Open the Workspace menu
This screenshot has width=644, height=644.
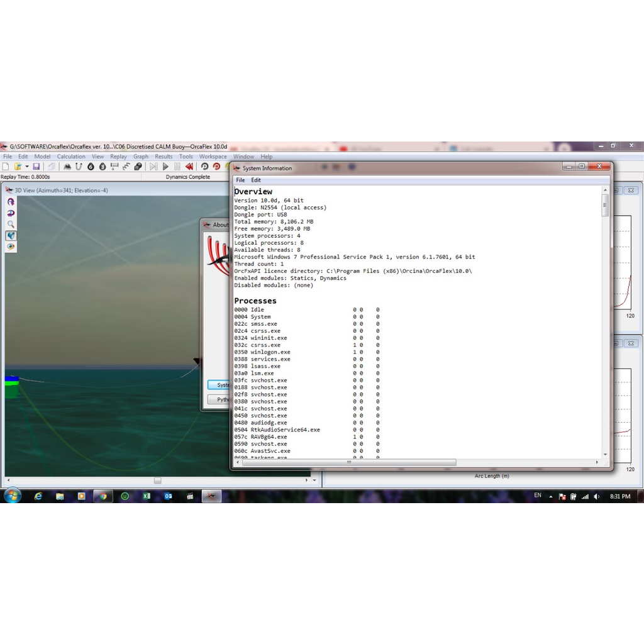[213, 157]
